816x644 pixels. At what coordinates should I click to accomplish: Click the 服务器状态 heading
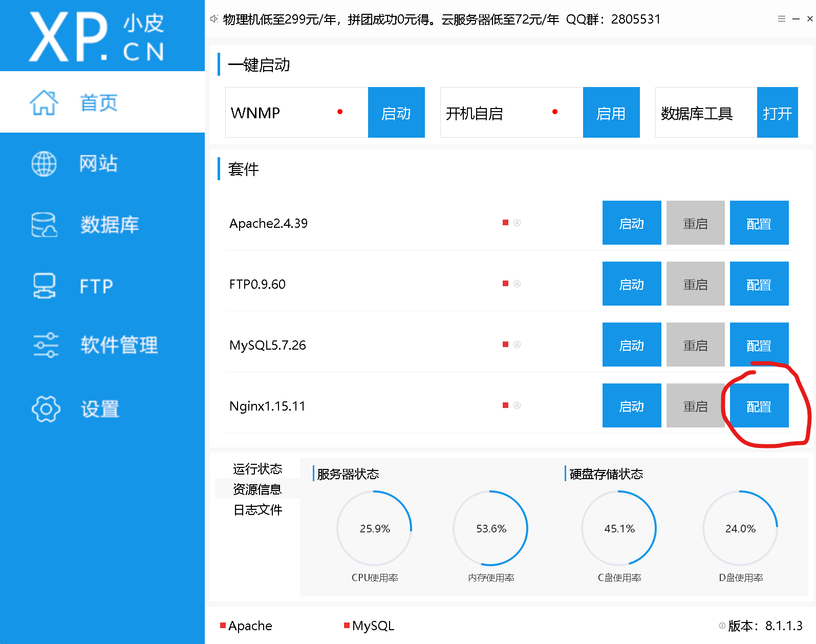[348, 474]
